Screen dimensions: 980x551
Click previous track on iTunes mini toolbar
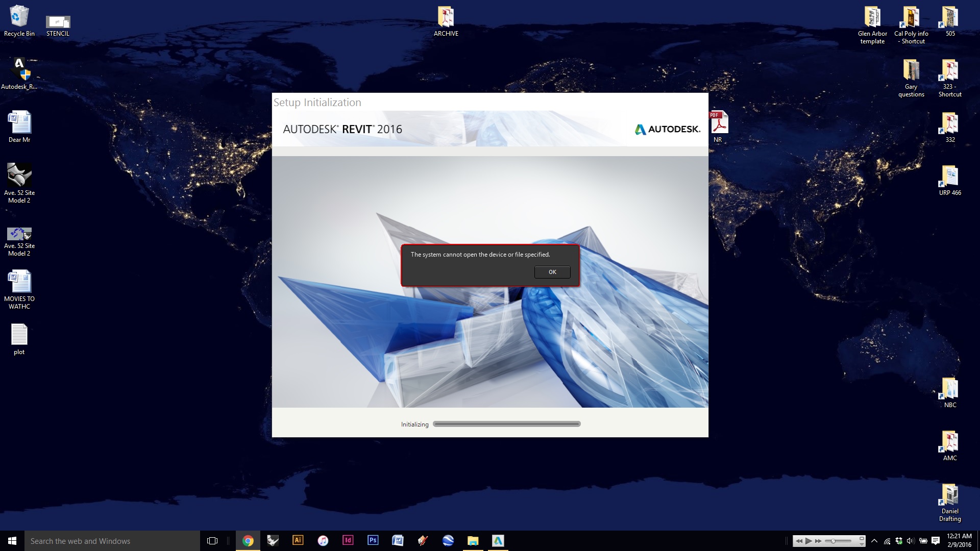coord(799,541)
